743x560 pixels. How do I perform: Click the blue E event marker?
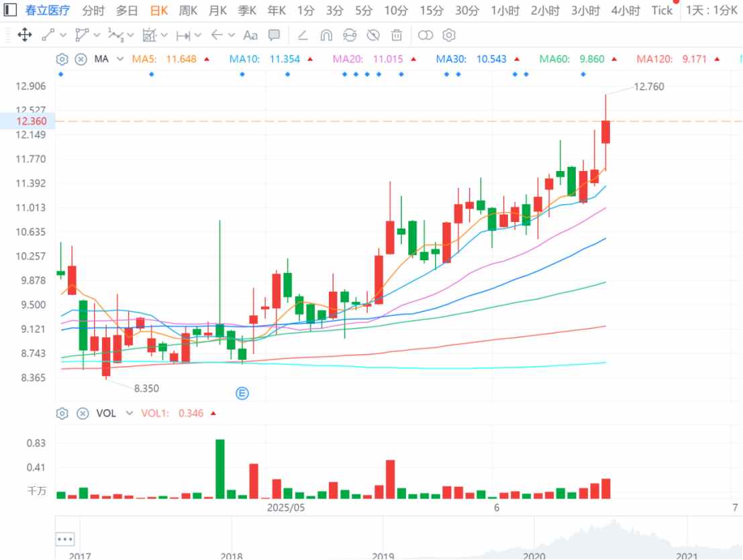[x=242, y=394]
